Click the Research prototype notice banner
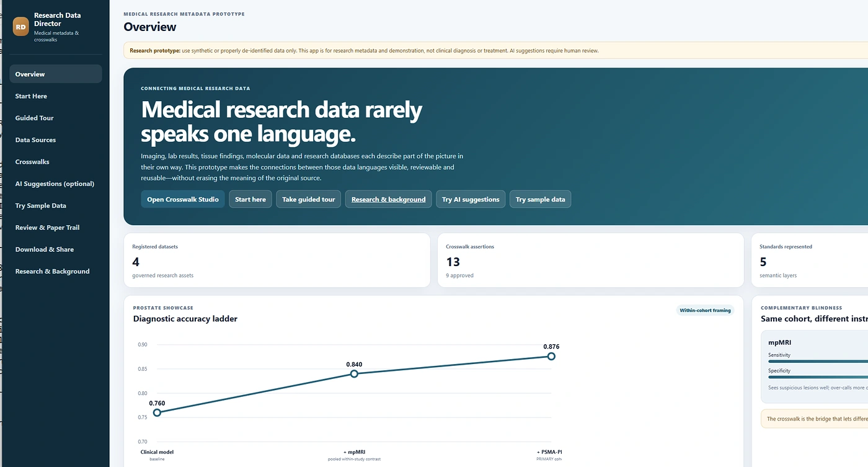Viewport: 868px width, 467px height. [496, 51]
